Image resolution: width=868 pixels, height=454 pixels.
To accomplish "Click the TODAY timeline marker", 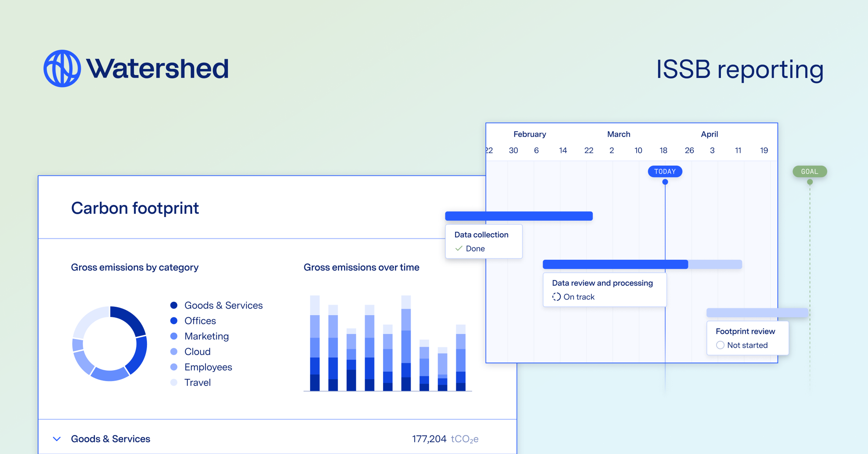I will 665,171.
